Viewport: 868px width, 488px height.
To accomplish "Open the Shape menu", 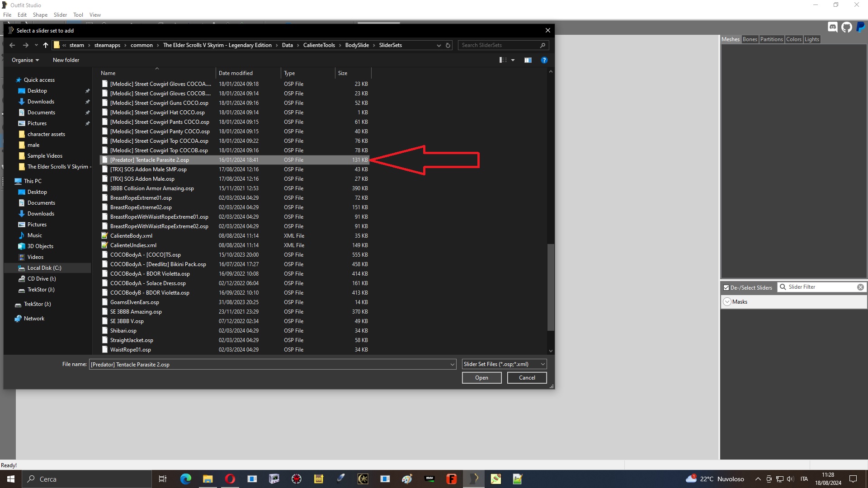I will click(40, 15).
